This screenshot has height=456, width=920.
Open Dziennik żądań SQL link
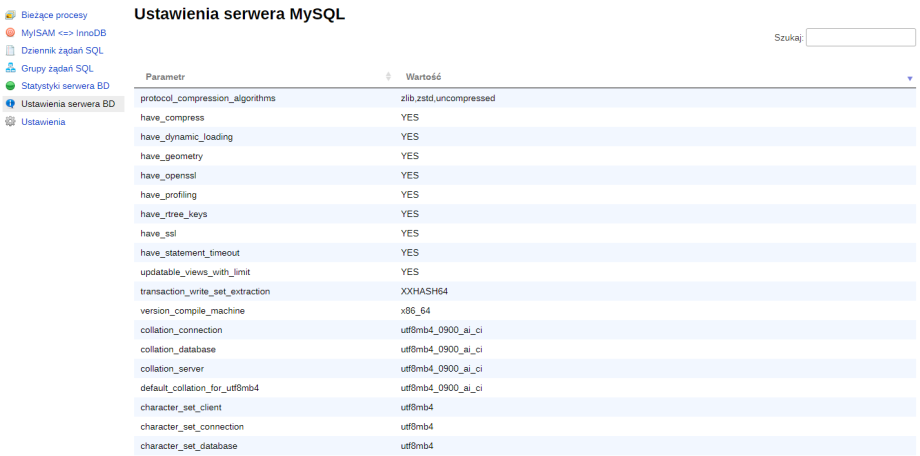click(x=62, y=50)
